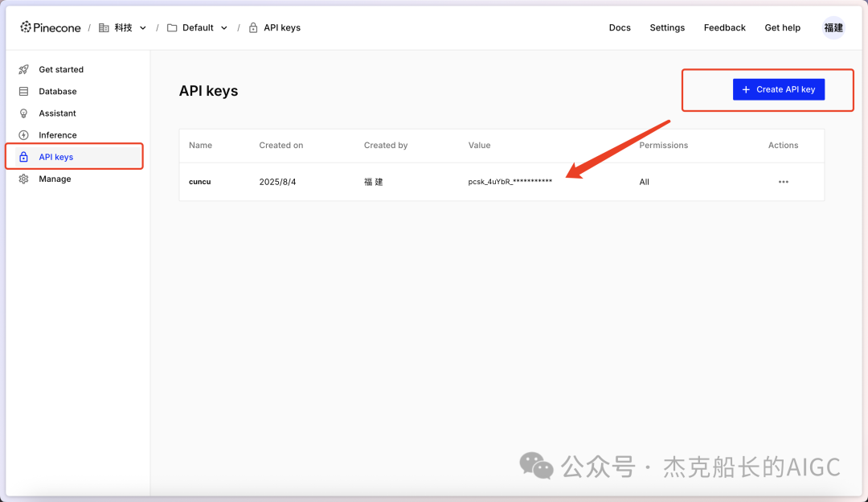
Task: Click the rocket icon beside Get started
Action: coord(23,69)
